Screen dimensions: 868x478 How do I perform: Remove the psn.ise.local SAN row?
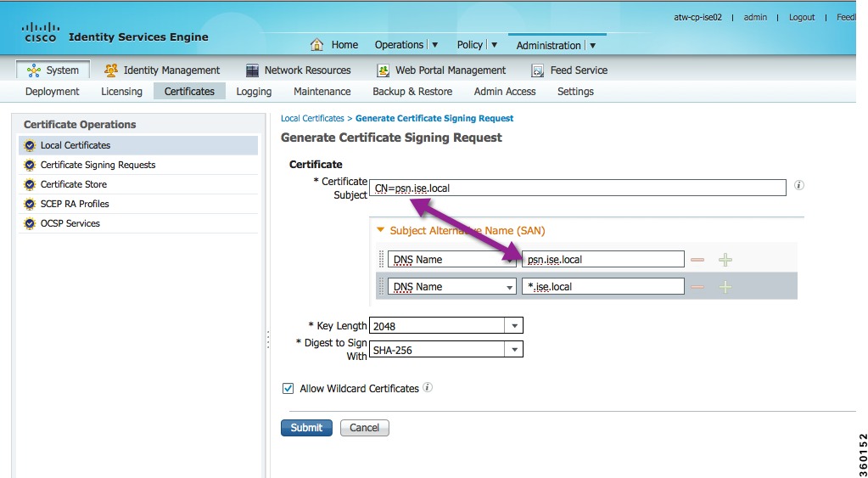coord(697,259)
